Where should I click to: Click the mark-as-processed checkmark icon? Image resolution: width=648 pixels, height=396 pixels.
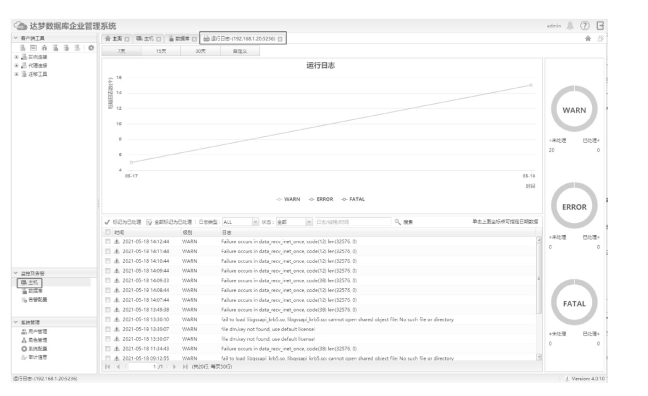coord(107,222)
